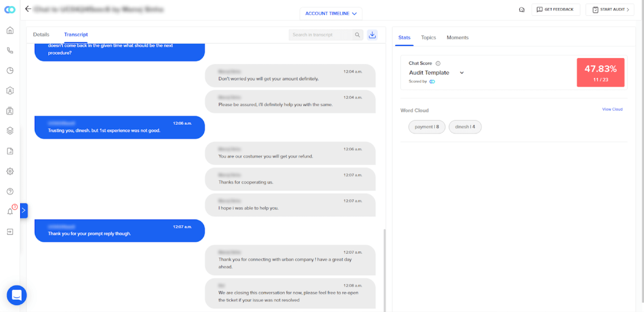This screenshot has height=312, width=644.
Task: Select the Agents hexagon icon in sidebar
Action: click(x=10, y=91)
